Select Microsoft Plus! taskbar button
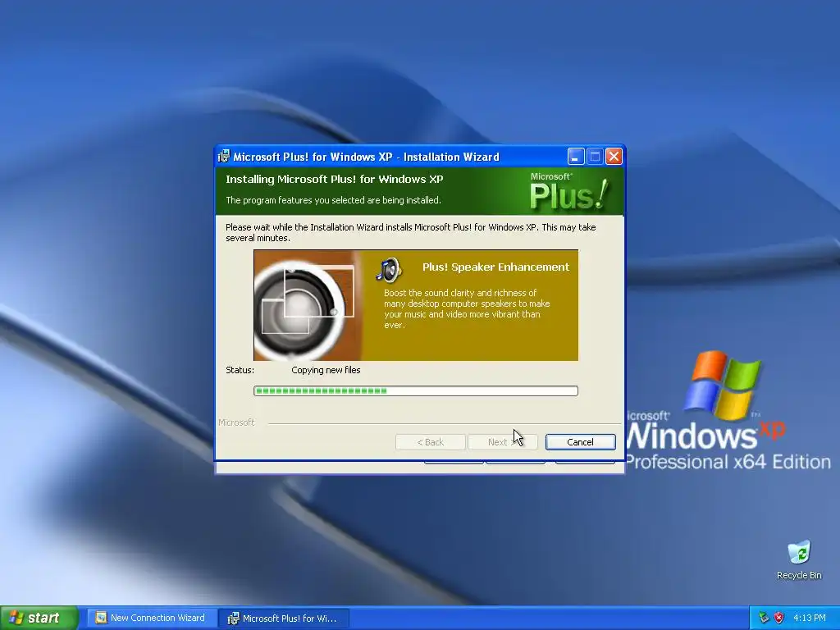 (x=284, y=619)
